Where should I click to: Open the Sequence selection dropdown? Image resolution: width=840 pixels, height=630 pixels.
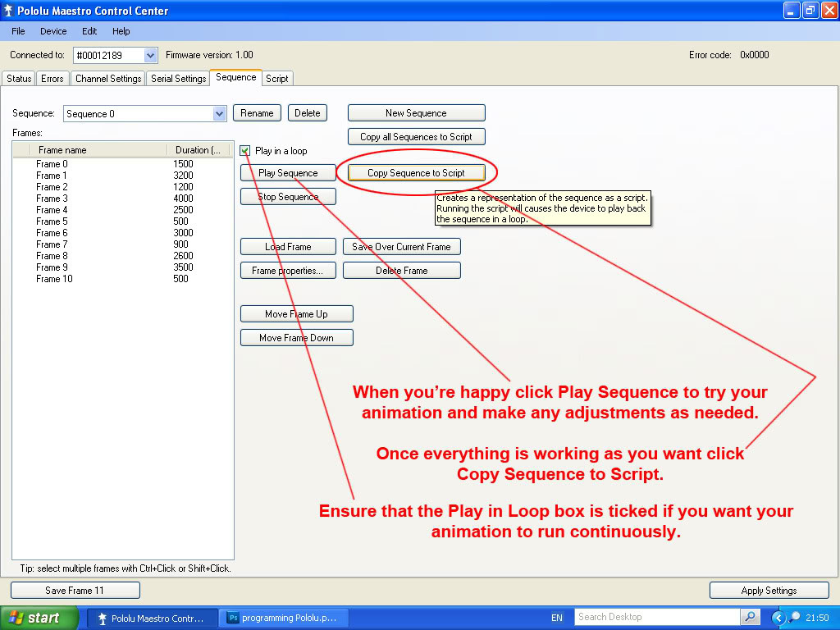pos(219,113)
